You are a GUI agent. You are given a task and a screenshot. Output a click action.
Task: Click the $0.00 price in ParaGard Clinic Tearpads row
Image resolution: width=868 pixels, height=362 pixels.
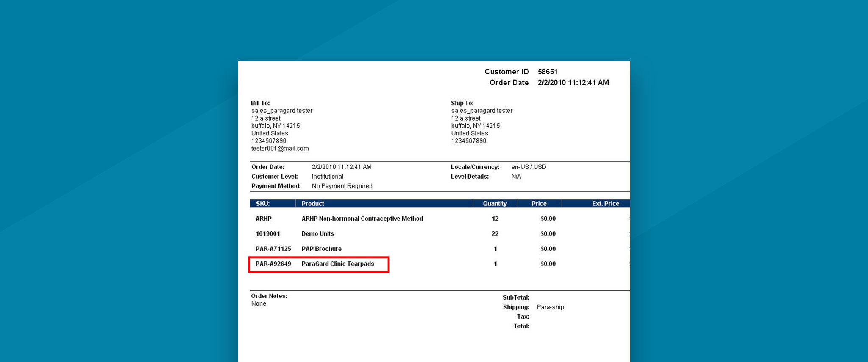tap(548, 264)
